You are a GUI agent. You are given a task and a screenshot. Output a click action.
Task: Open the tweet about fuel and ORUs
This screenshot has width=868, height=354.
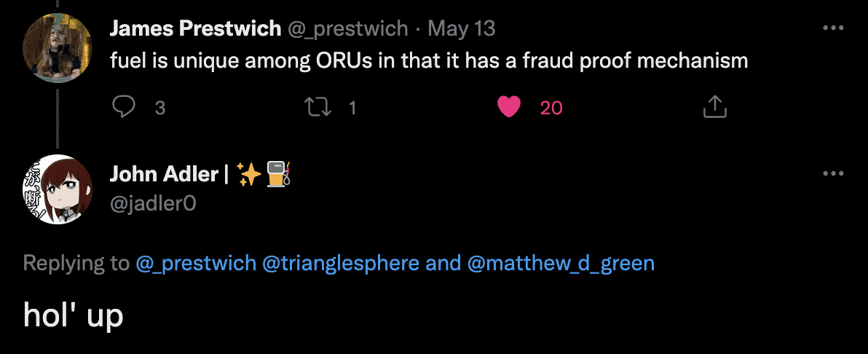(429, 60)
